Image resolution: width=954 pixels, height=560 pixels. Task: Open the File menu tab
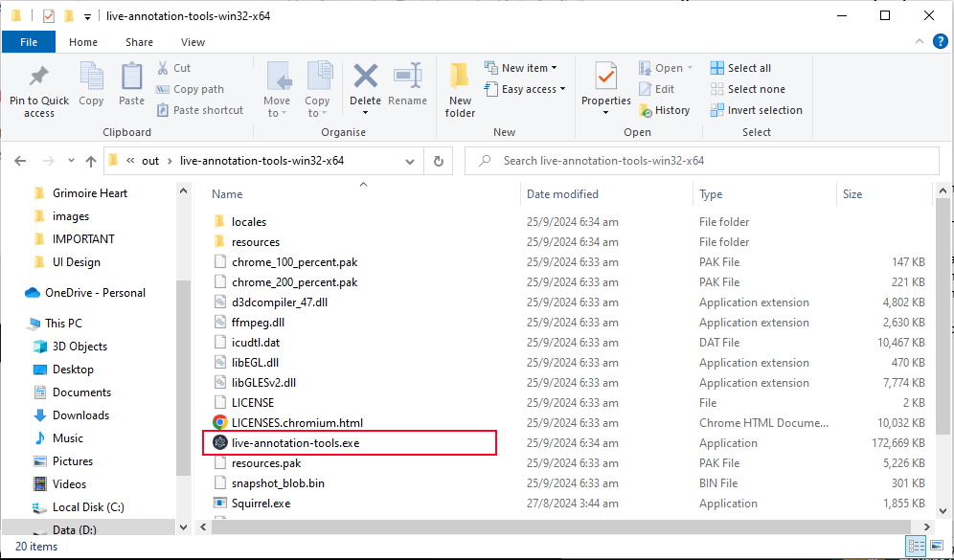(29, 42)
